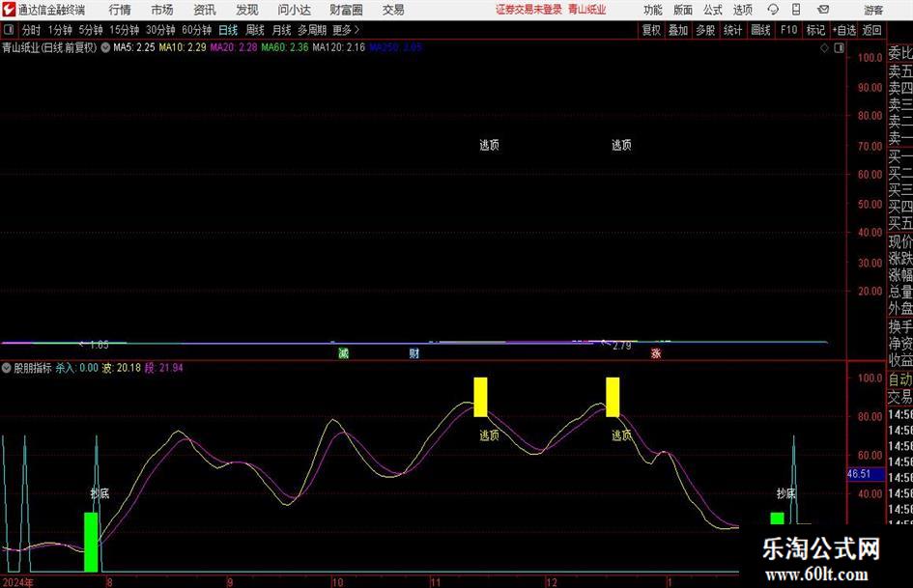913x588 pixels.
Task: Click the 段: 21.94 indicator value
Action: [163, 368]
